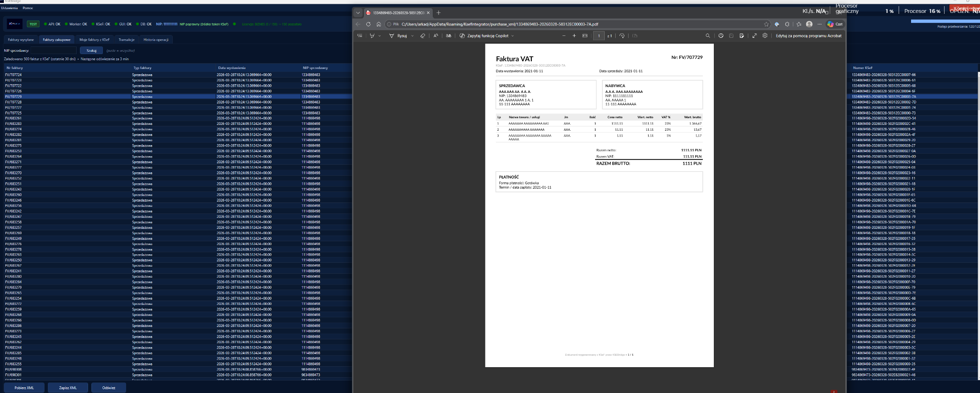
Task: Expand the highlighter tool dropdown arrow
Action: (380, 36)
